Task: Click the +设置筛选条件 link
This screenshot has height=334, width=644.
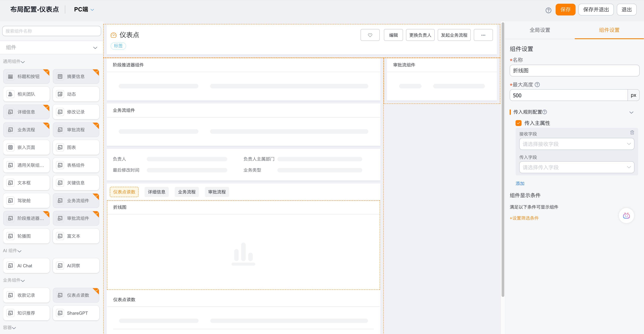Action: pos(524,218)
